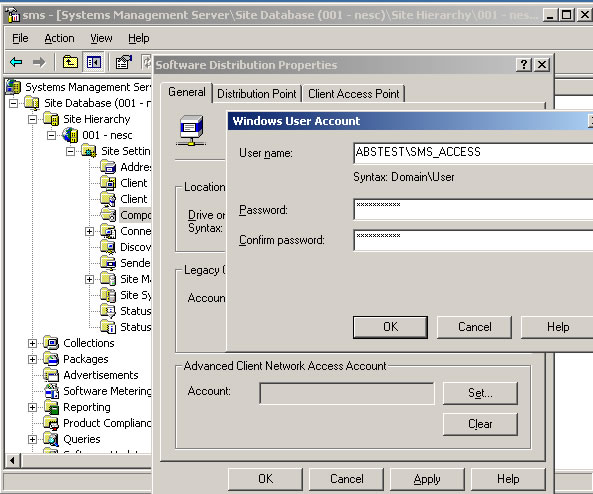Expand the Collections tree node
The width and height of the screenshot is (593, 494).
[x=33, y=343]
